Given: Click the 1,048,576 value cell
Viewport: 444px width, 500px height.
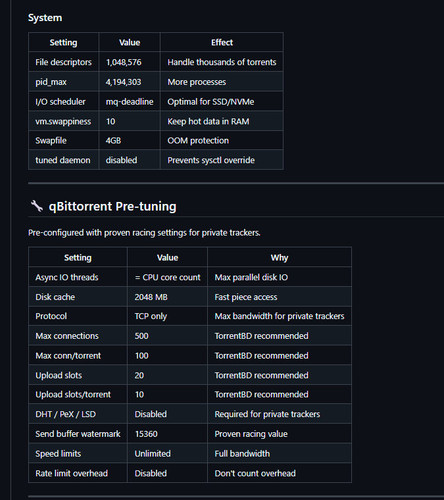Looking at the screenshot, I should [129, 62].
